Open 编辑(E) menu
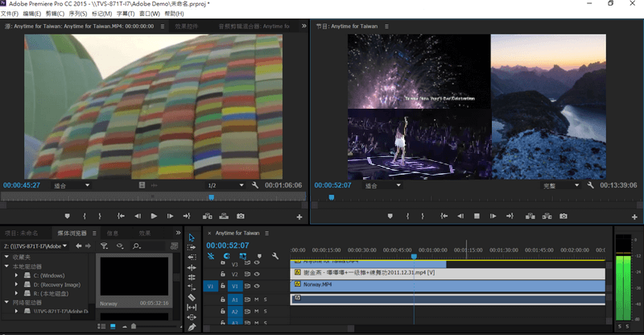This screenshot has height=335, width=644. point(32,14)
